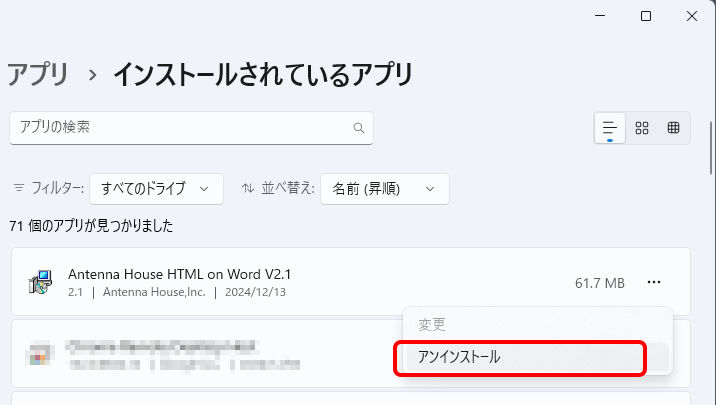The height and width of the screenshot is (405, 716).
Task: Switch to table view layout
Action: (674, 128)
